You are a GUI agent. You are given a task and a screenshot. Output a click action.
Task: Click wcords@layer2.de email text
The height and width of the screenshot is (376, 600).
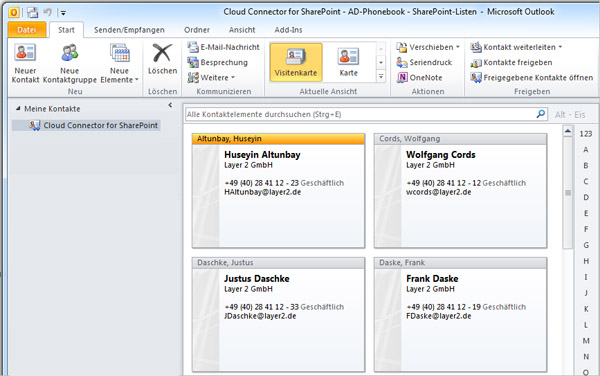439,192
